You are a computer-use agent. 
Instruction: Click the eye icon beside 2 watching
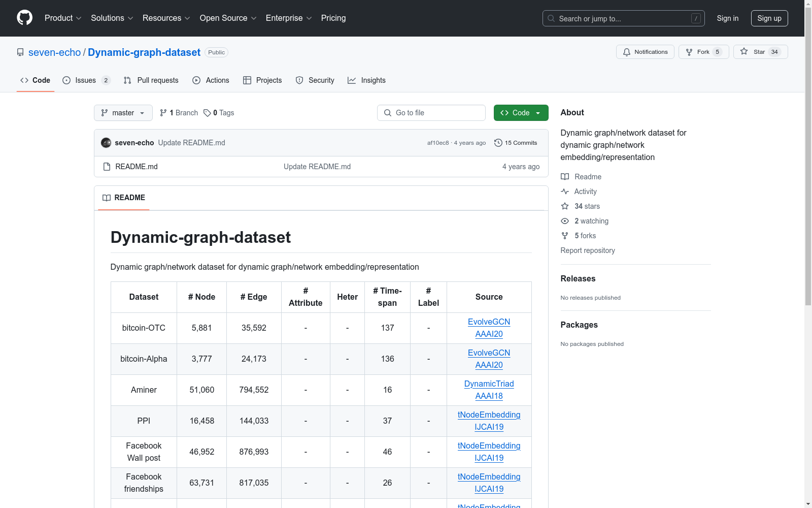click(x=565, y=221)
